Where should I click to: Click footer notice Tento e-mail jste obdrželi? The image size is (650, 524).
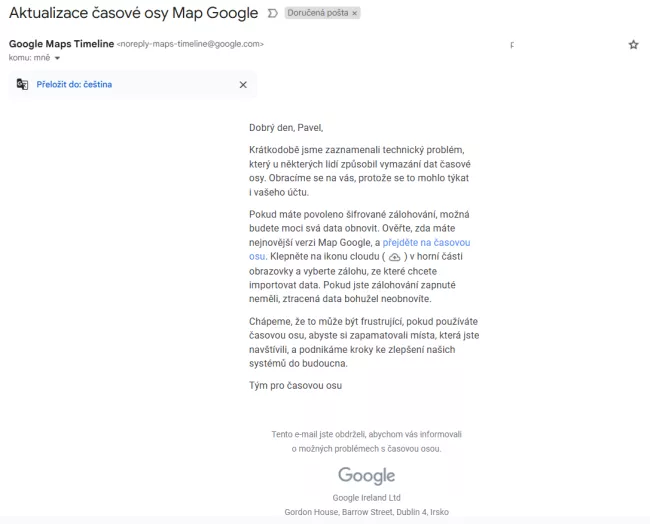[x=366, y=434]
